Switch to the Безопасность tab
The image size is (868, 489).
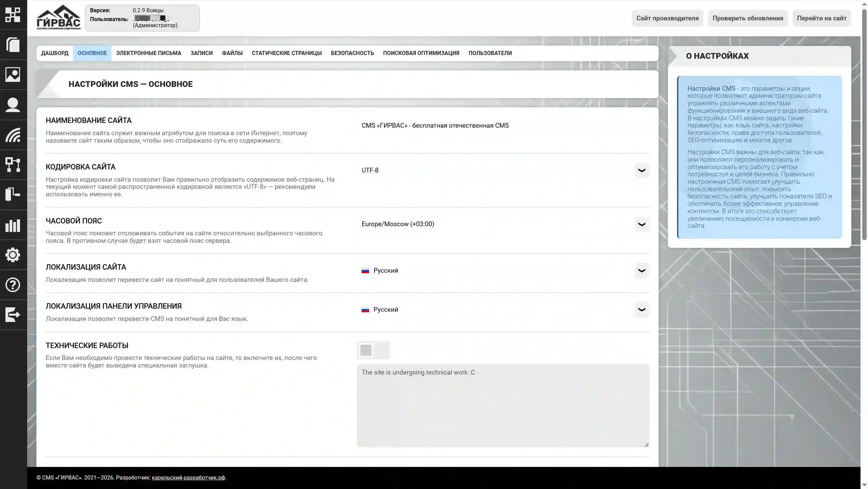352,53
